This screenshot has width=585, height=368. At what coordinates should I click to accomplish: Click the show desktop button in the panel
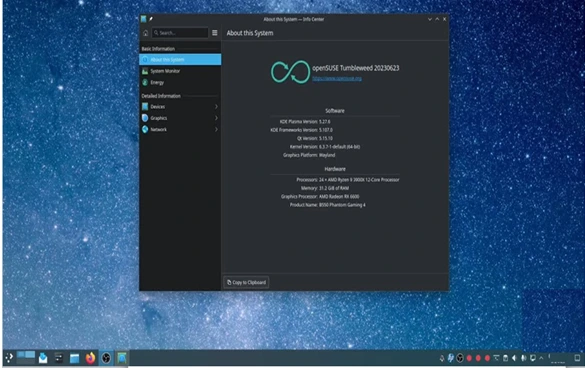click(577, 358)
